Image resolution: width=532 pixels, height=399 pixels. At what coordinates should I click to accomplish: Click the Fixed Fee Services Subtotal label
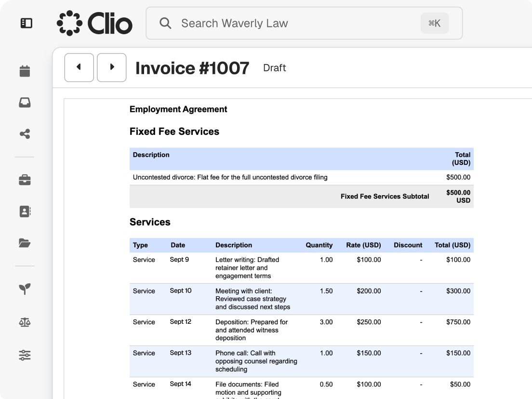pos(385,197)
